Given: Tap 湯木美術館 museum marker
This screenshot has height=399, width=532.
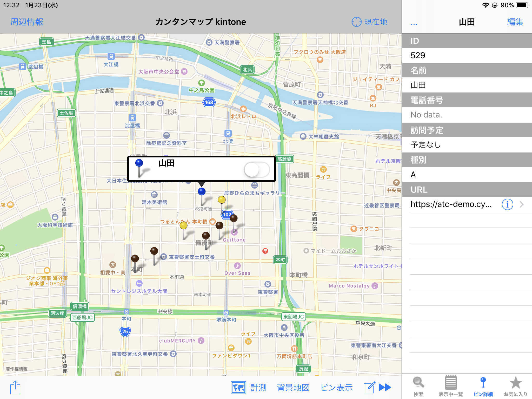Looking at the screenshot, I should coord(154,195).
